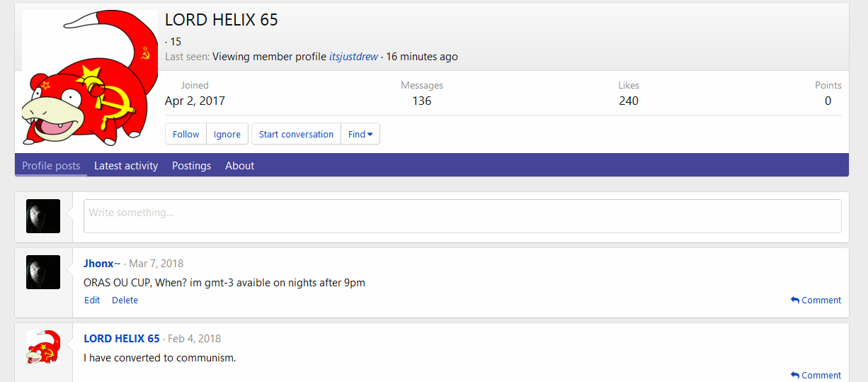Click the joined date Apr 2, 2017
Screen dimensions: 868x382
[195, 101]
